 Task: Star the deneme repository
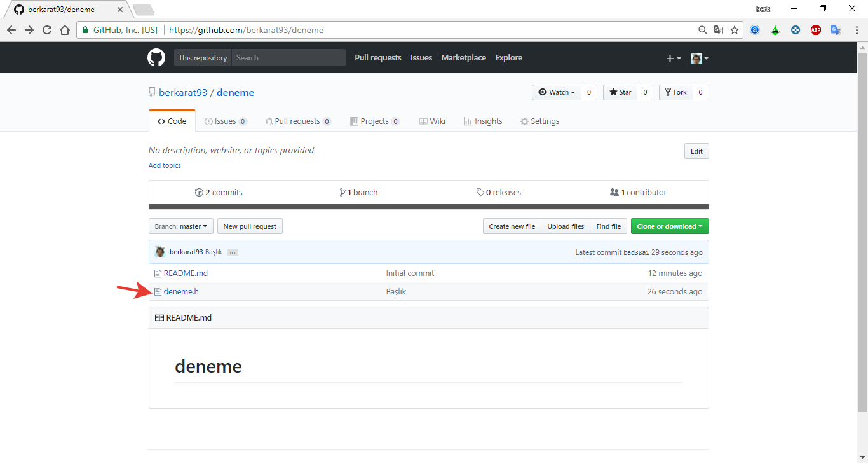click(x=620, y=92)
